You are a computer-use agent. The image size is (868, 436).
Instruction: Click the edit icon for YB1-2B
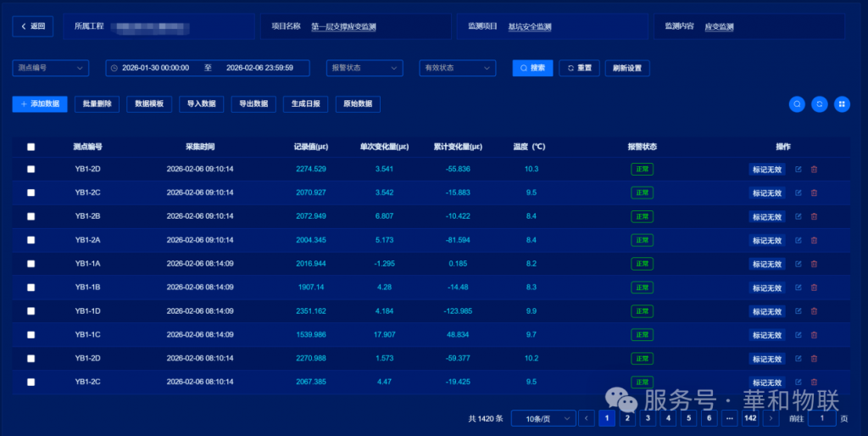pyautogui.click(x=798, y=216)
